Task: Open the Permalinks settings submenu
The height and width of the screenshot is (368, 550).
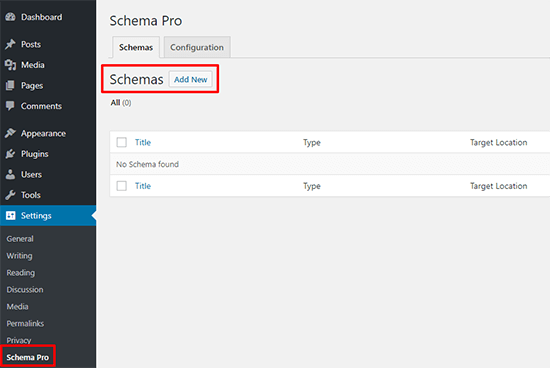Action: pos(25,323)
